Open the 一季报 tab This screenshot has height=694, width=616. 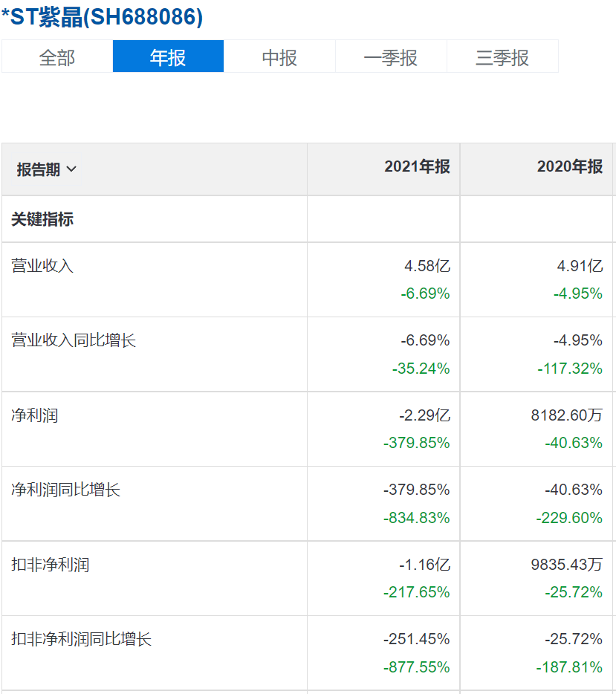(391, 57)
